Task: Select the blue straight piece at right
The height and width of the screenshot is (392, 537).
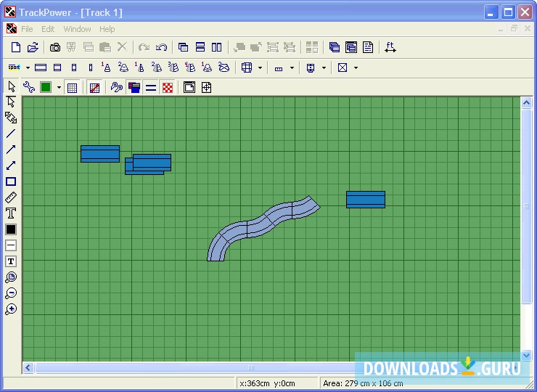Action: click(x=366, y=200)
